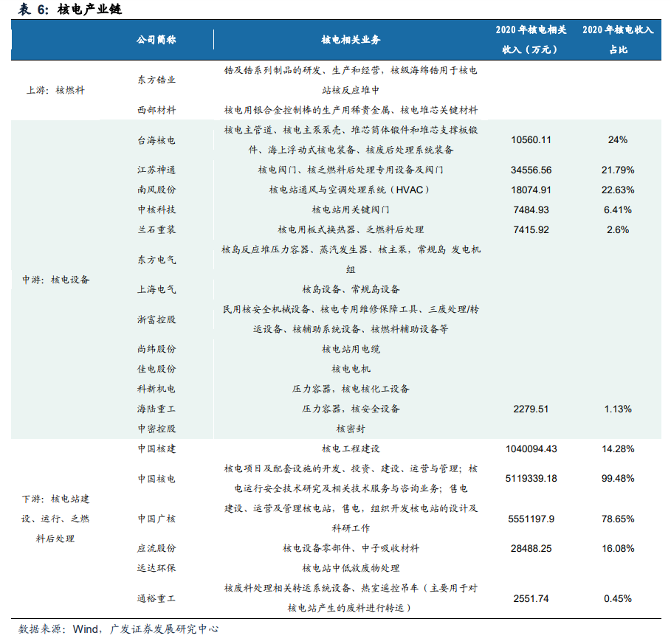Select the 上游：核燃料 category cell
Image resolution: width=671 pixels, height=644 pixels.
(55, 90)
